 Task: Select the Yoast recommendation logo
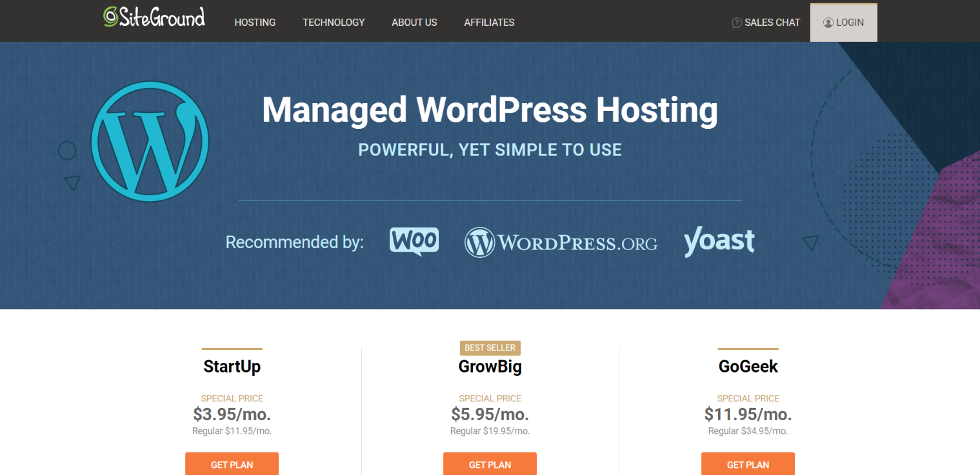tap(719, 242)
